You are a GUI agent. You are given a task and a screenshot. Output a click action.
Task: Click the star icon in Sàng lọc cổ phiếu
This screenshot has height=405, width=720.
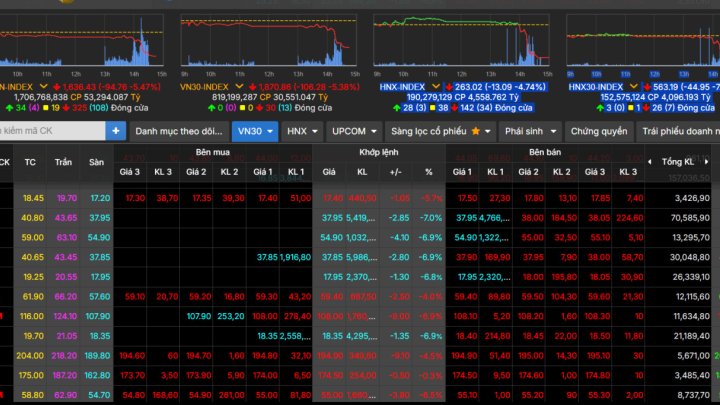click(x=476, y=131)
